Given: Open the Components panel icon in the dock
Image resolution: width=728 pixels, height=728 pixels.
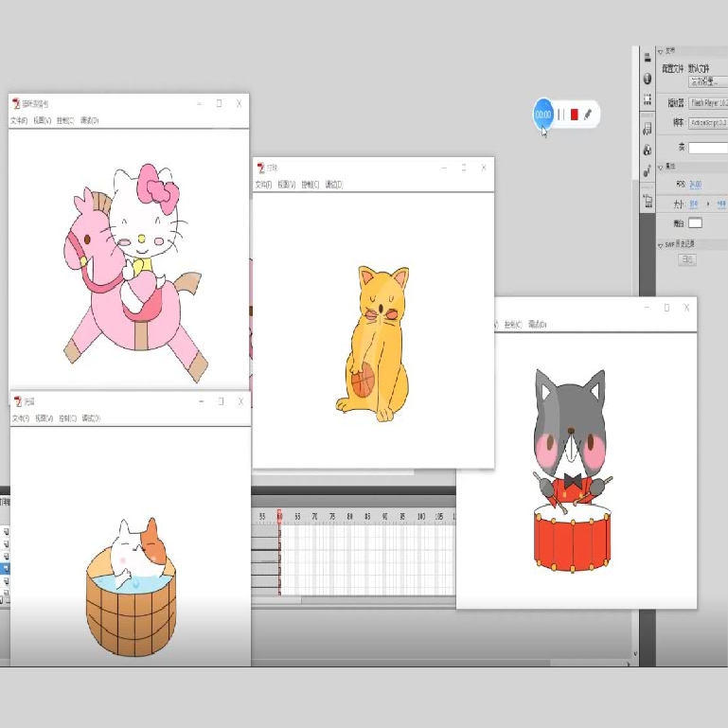Looking at the screenshot, I should tap(648, 150).
